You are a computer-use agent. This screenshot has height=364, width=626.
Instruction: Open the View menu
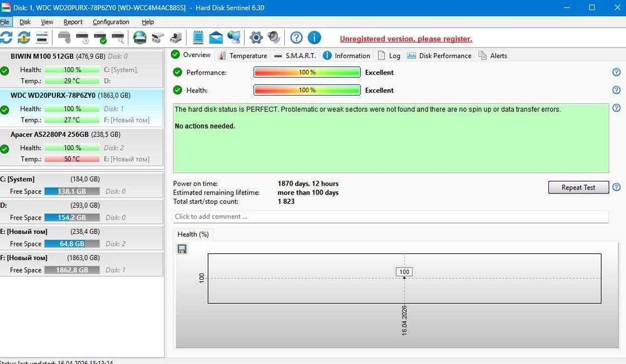pyautogui.click(x=47, y=22)
